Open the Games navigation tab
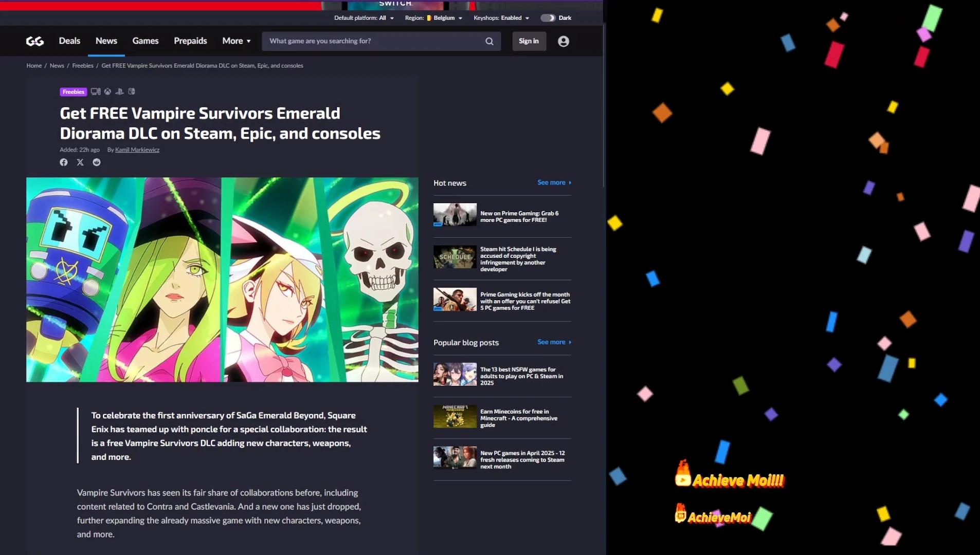Screen dimensions: 980x555 point(146,41)
